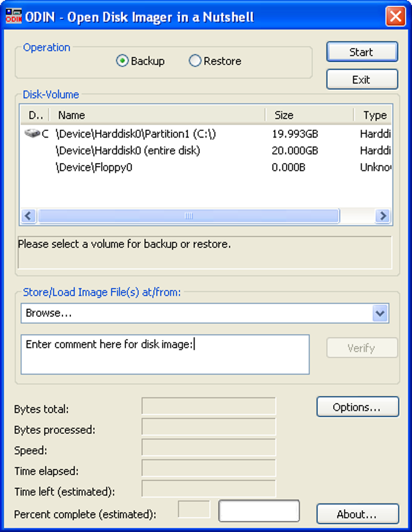Click the D.. drive column header
412x532 pixels.
pyautogui.click(x=35, y=115)
